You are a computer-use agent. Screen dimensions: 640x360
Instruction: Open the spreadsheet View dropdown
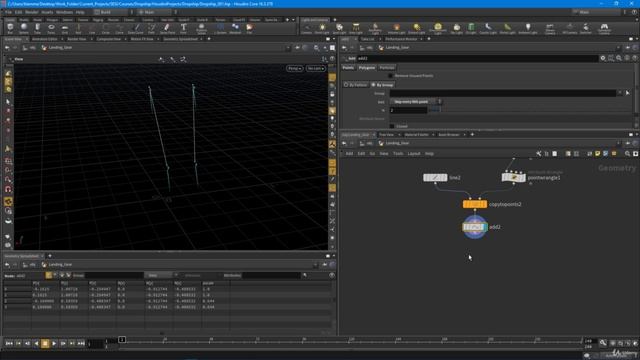[161, 276]
